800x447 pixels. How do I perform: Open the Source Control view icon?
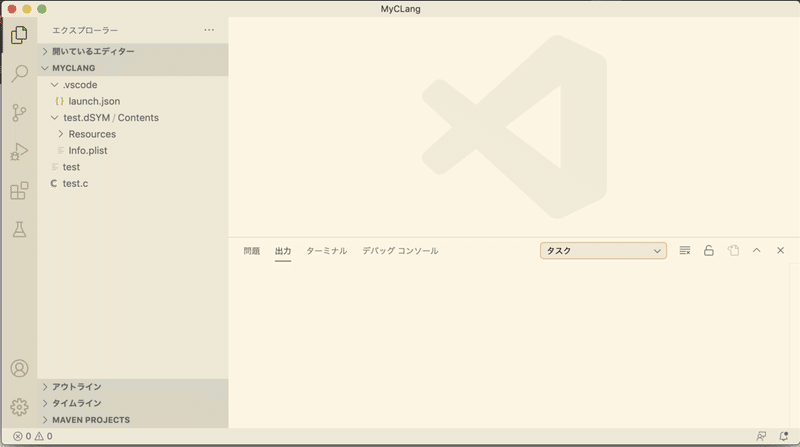(19, 113)
